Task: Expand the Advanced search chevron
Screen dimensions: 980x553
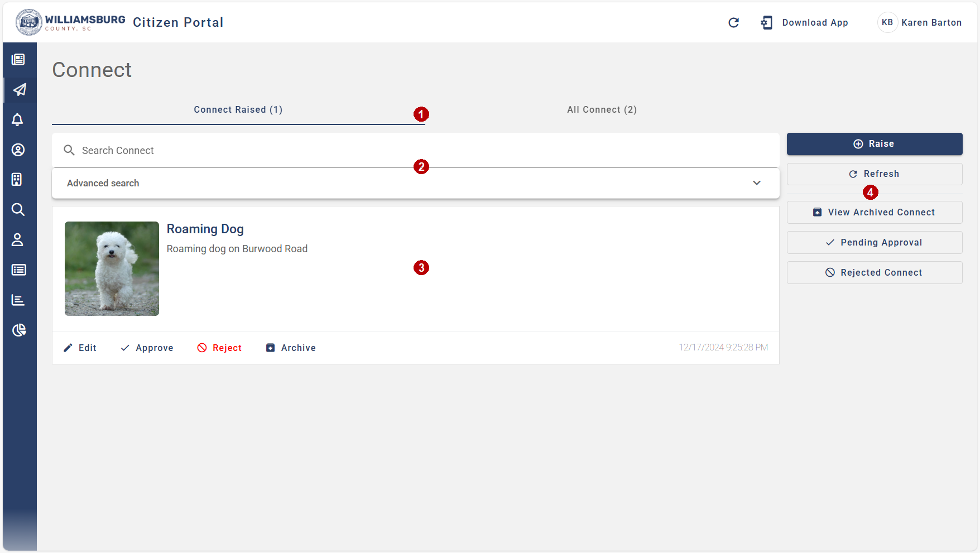Action: click(757, 183)
